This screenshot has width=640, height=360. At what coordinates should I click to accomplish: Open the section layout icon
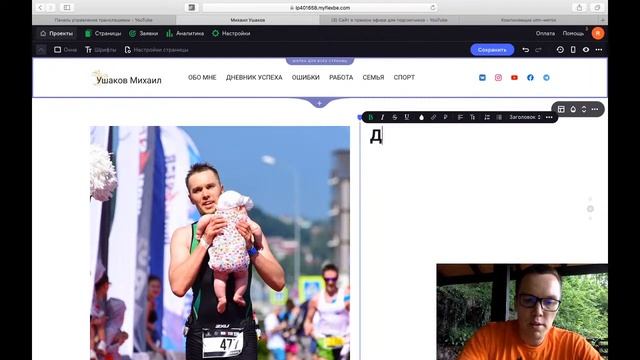[x=561, y=109]
